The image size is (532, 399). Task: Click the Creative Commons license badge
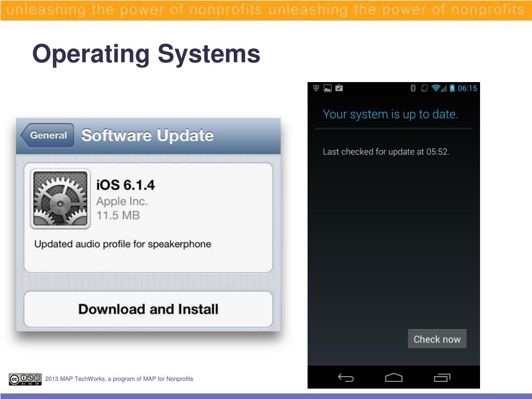25,379
